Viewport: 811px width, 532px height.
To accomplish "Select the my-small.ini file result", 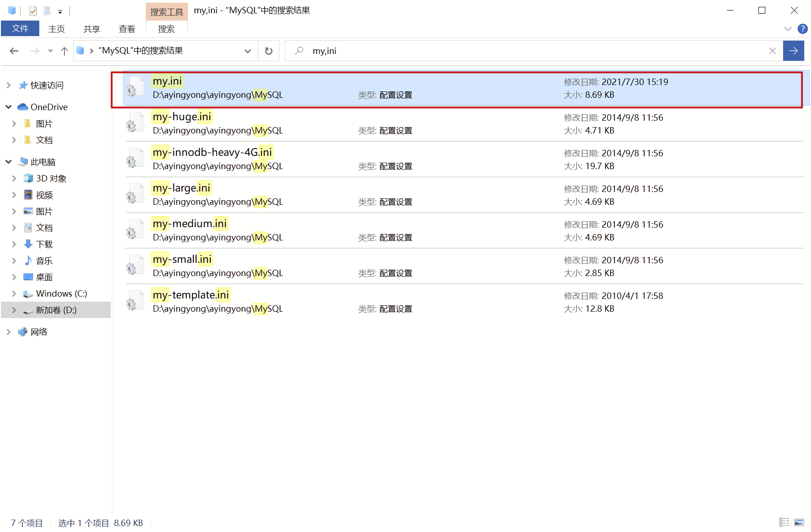I will click(464, 266).
